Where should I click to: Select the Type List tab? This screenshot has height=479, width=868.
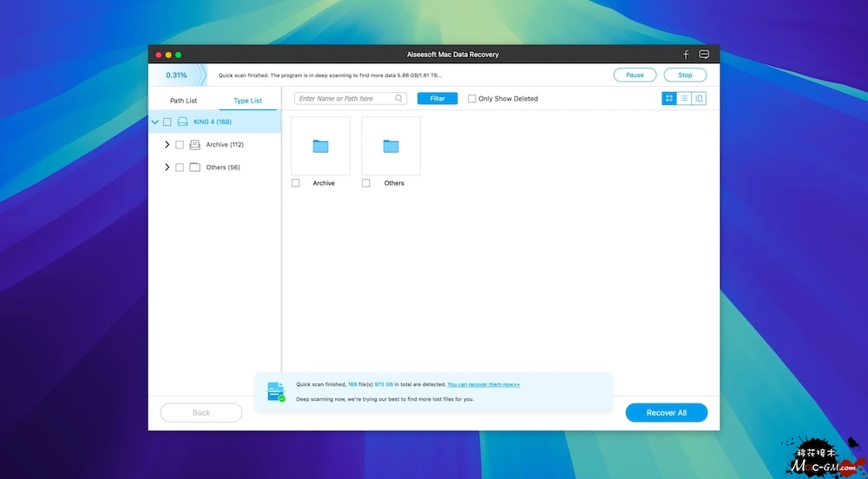click(x=247, y=101)
